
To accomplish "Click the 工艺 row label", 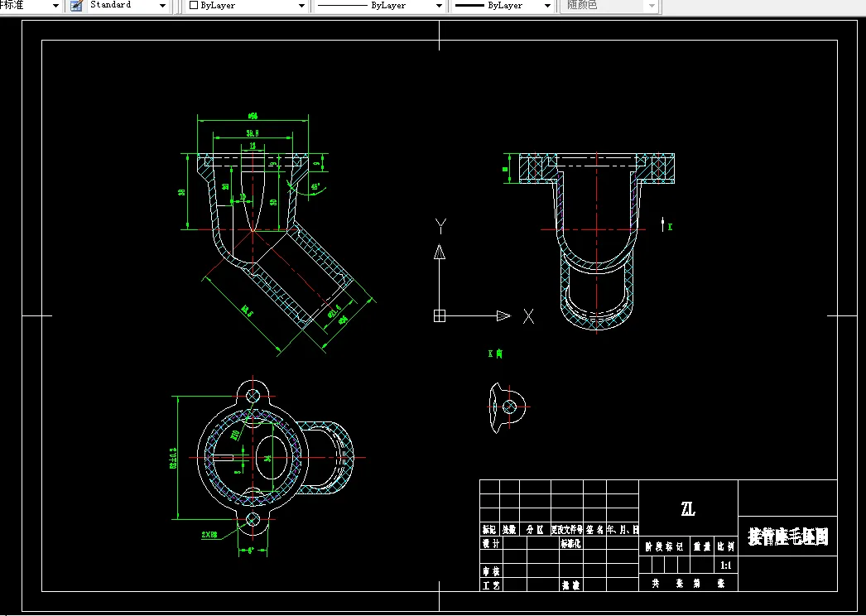I will click(x=491, y=585).
